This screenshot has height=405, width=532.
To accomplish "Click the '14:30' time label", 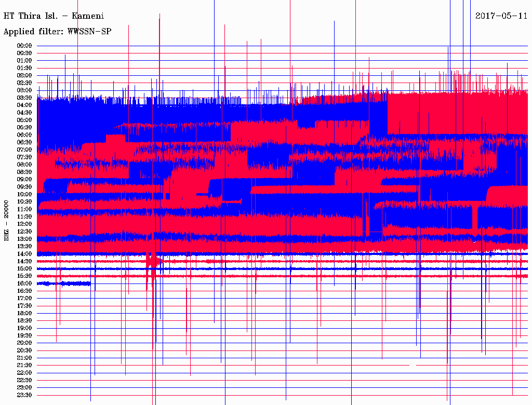I will 24,262.
